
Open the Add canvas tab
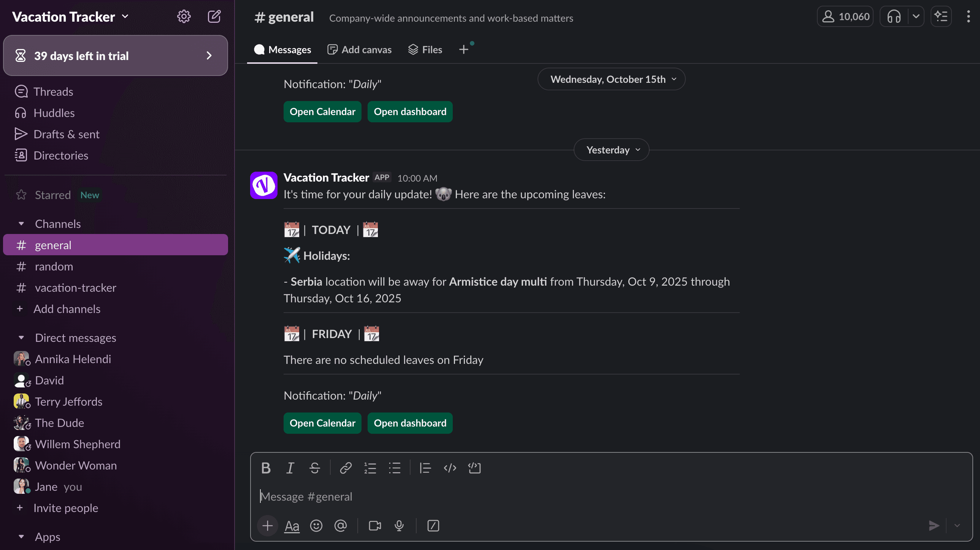click(x=360, y=49)
